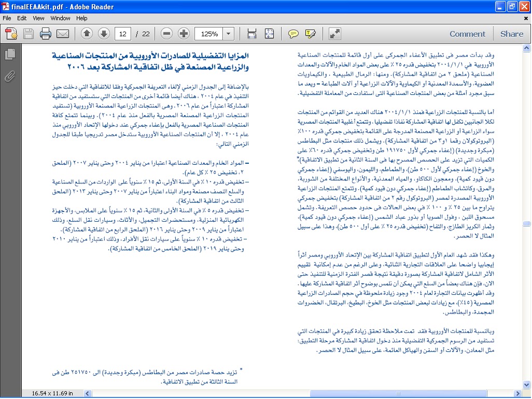Click the horizontal scrollbar thumb

pos(398,393)
